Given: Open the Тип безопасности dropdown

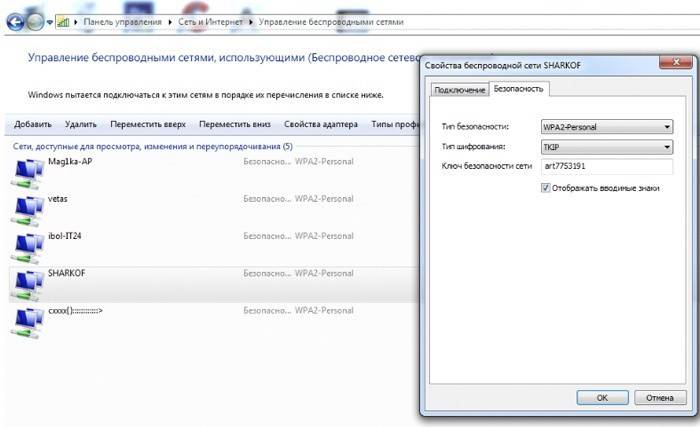Looking at the screenshot, I should pyautogui.click(x=605, y=127).
